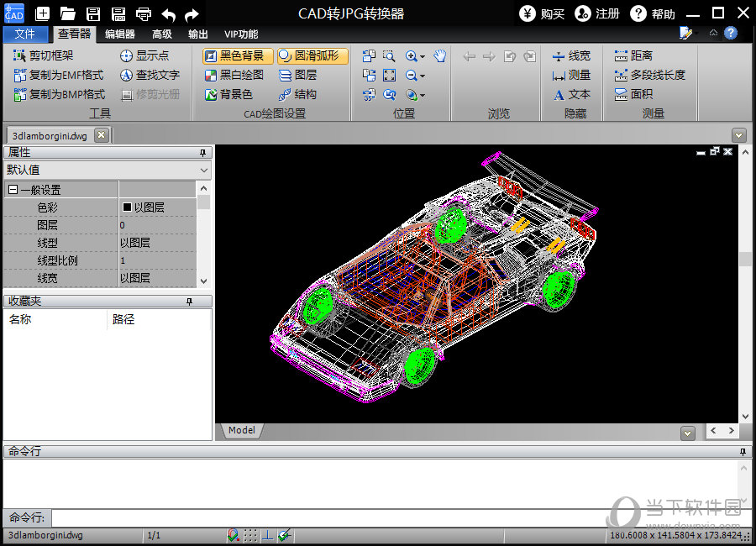
Task: Click the black 色彩 color swatch
Action: tap(127, 207)
